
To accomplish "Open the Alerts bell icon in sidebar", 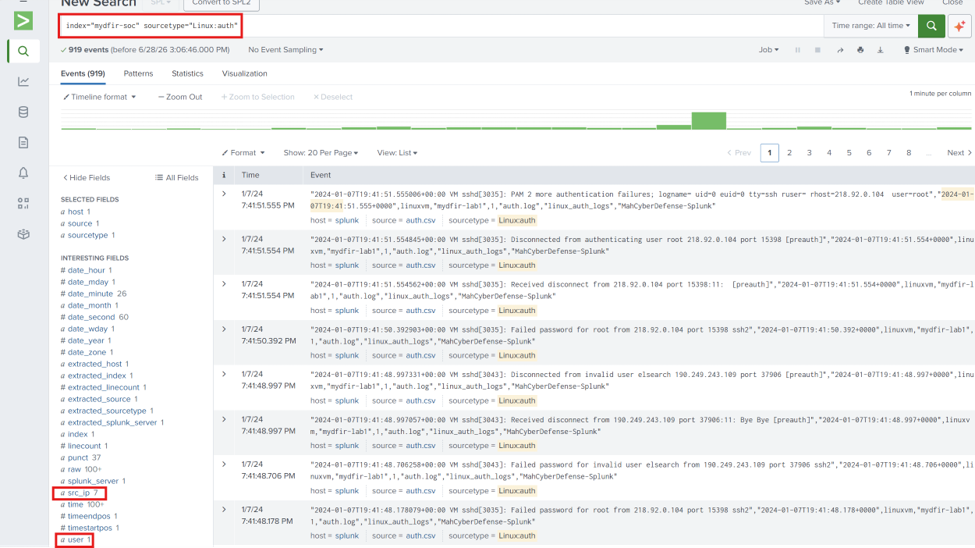I will (24, 173).
